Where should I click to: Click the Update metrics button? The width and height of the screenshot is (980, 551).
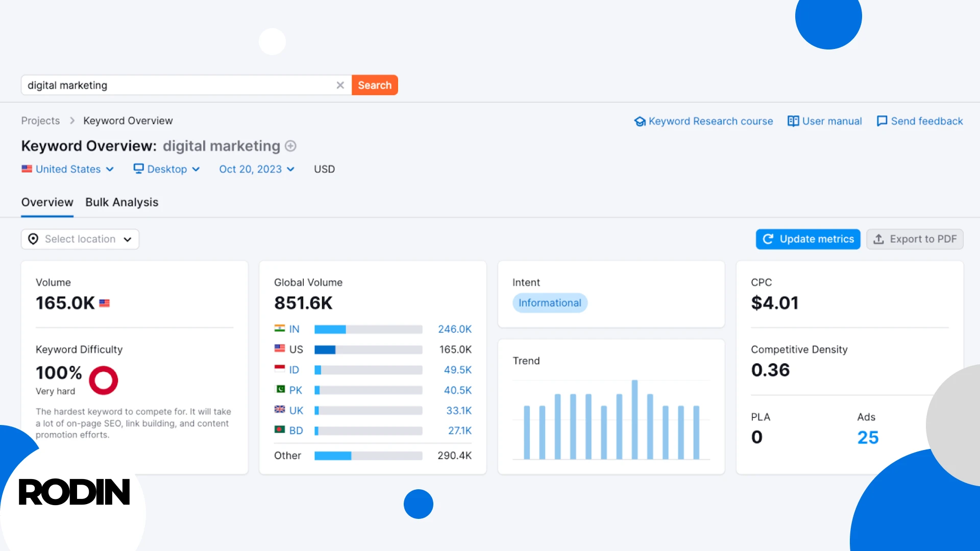coord(808,239)
